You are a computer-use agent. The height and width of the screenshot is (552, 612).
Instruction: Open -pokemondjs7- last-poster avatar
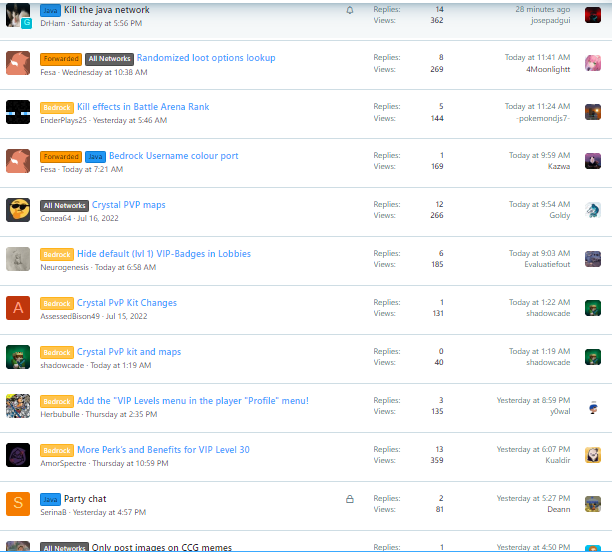(x=592, y=112)
